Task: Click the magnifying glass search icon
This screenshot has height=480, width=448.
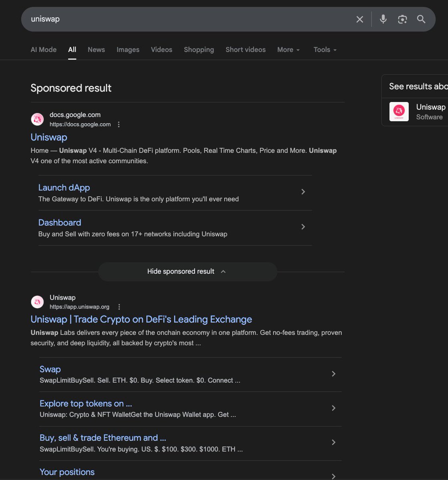Action: pyautogui.click(x=421, y=19)
